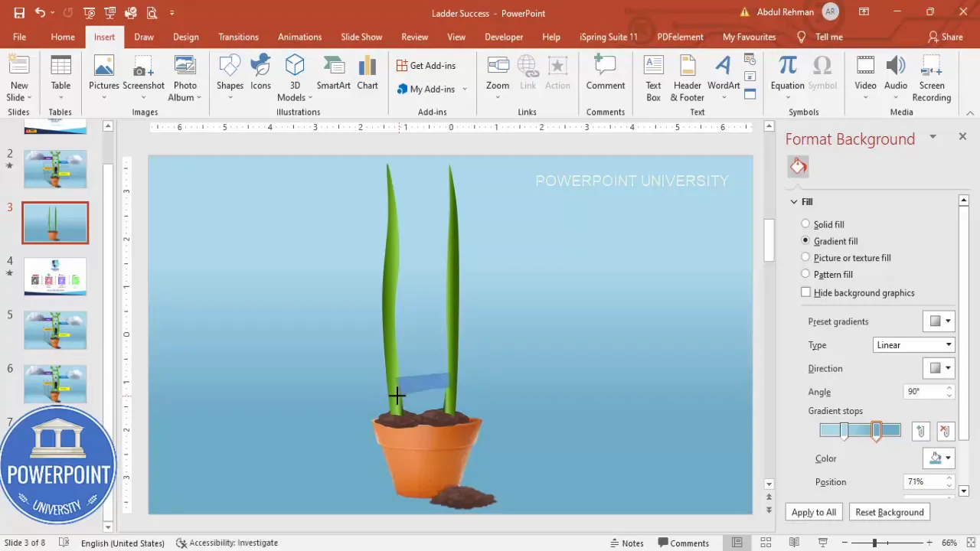Select the highlighted gradient stop marker
The width and height of the screenshot is (980, 551).
tap(877, 432)
